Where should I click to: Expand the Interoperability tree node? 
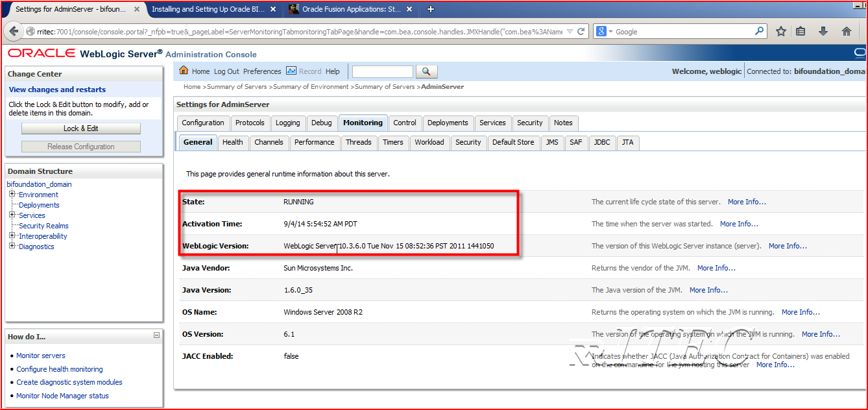[12, 235]
